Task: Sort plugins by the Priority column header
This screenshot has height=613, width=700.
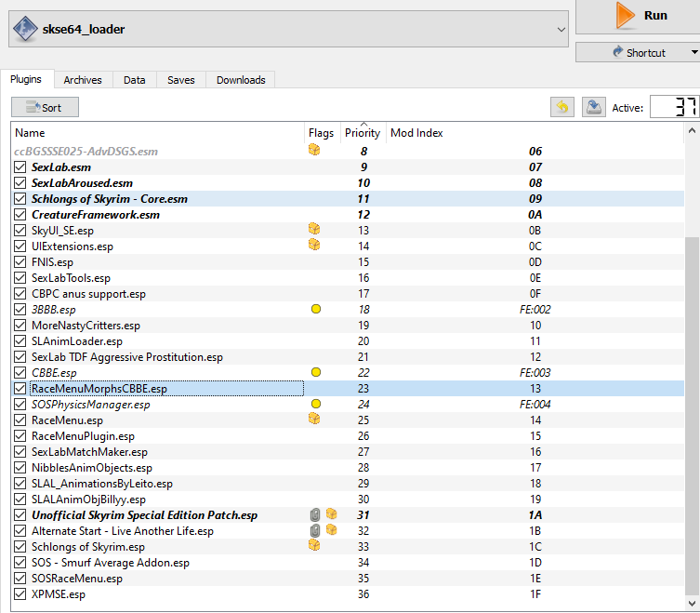Action: [363, 133]
